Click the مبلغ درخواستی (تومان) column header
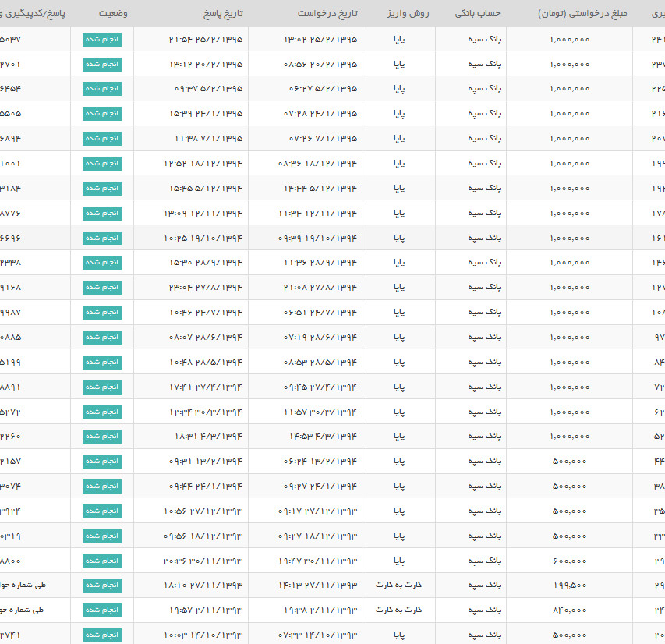This screenshot has width=665, height=644. coord(575,14)
